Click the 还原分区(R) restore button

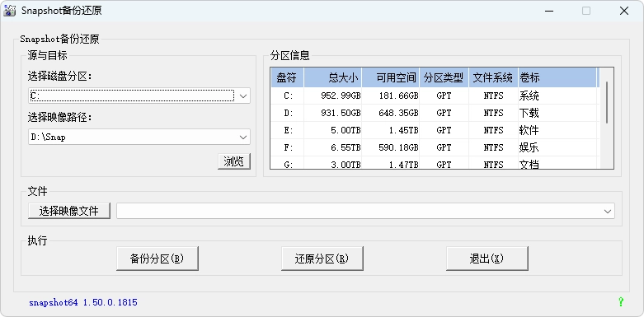pos(322,259)
